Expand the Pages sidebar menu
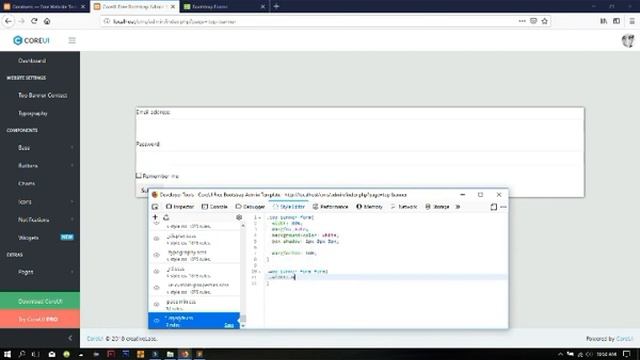 point(40,272)
